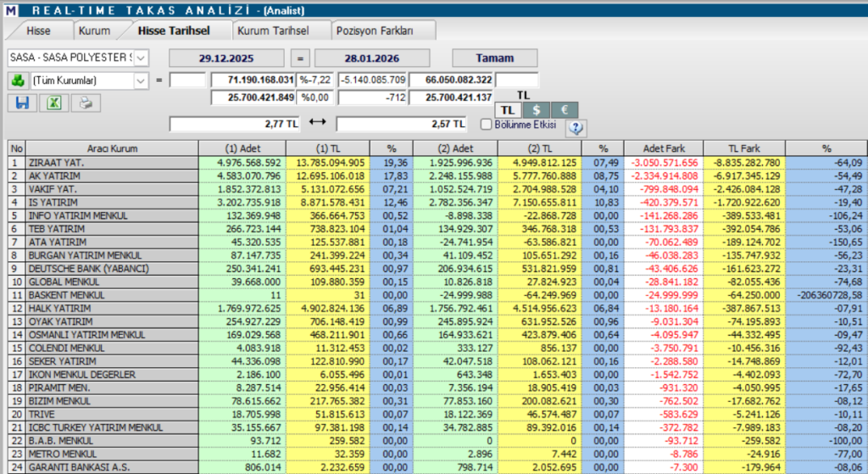
Task: Expand the SASA POLYESTER stock dropdown
Action: [141, 58]
